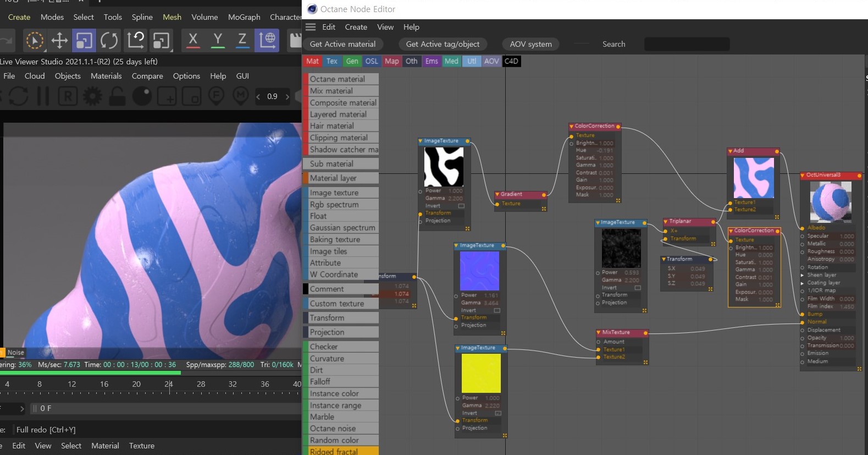Open the AOV system button

[x=530, y=44]
